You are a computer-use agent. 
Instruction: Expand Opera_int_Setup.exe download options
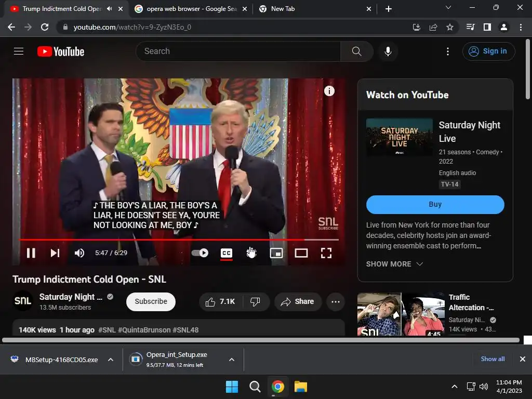coord(232,360)
